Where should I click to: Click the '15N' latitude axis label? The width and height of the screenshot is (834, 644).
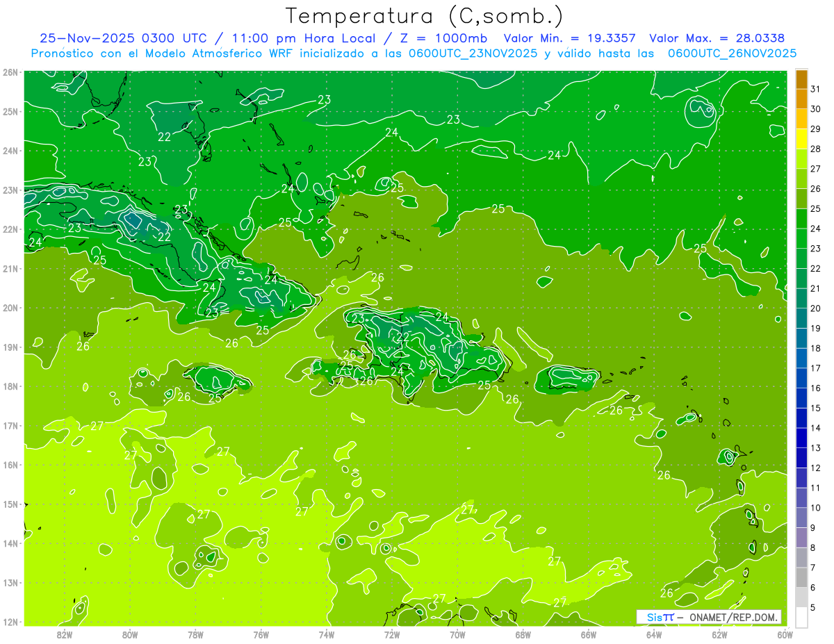10,504
